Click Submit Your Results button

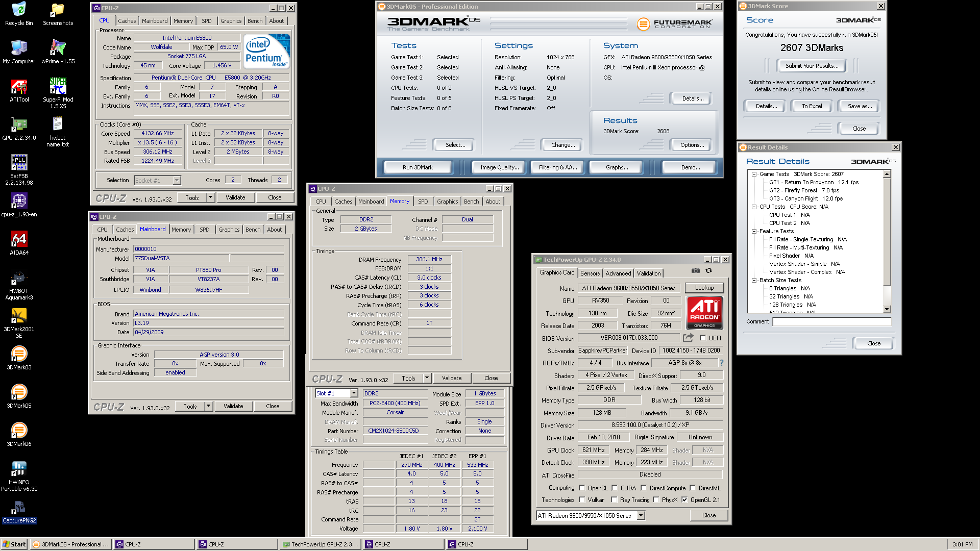point(812,66)
